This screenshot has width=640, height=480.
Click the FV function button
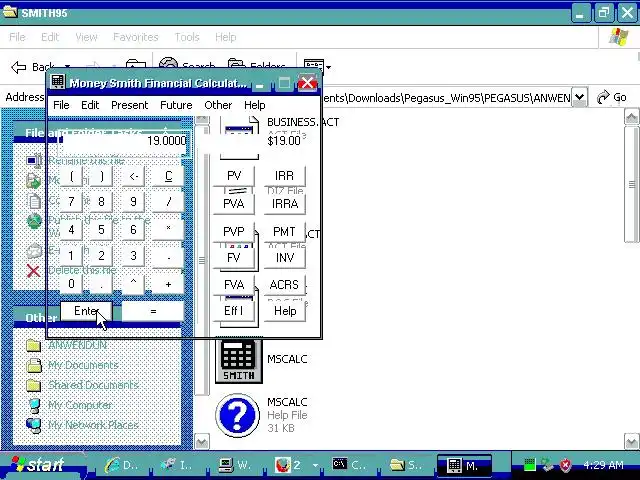[x=234, y=258]
